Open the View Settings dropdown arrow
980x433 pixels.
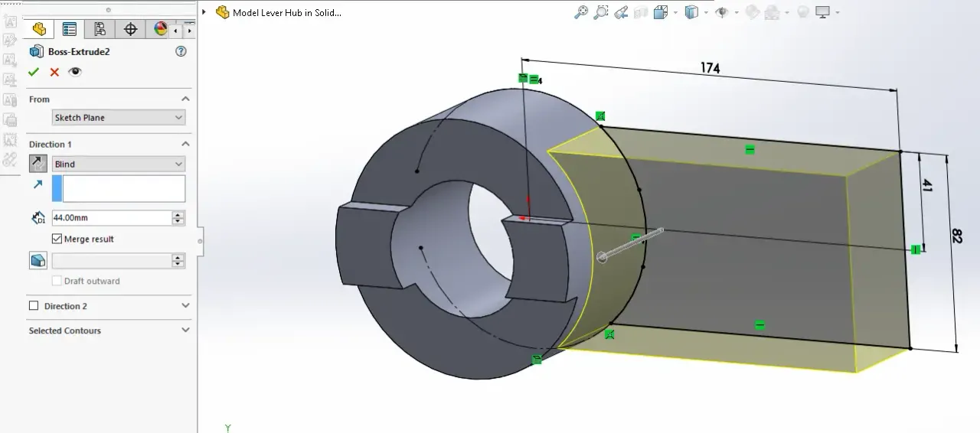coord(838,12)
